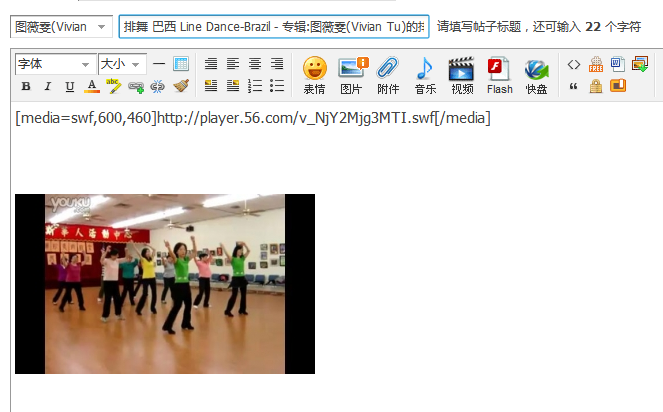Toggle underline formatting
Screen dimensions: 663x412
[70, 86]
